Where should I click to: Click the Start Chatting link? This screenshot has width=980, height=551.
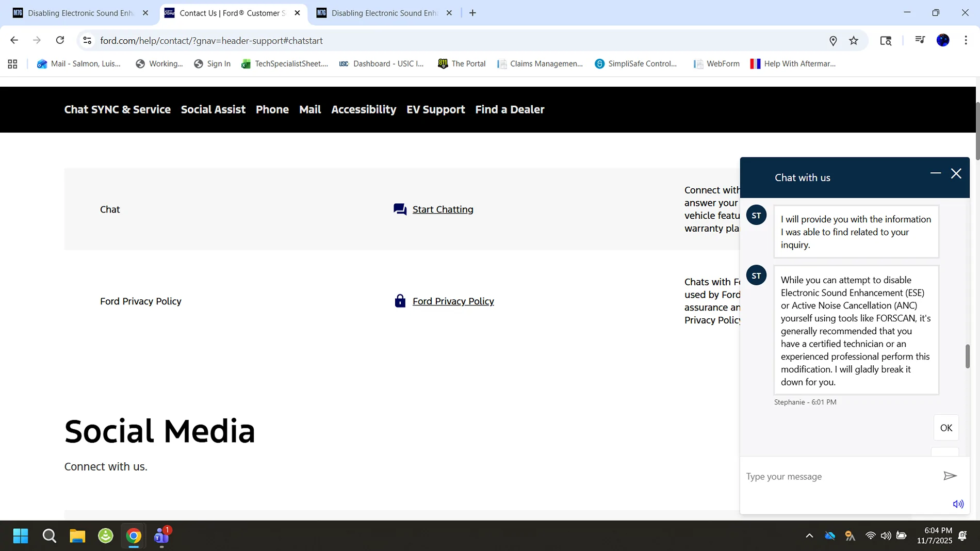pyautogui.click(x=443, y=209)
